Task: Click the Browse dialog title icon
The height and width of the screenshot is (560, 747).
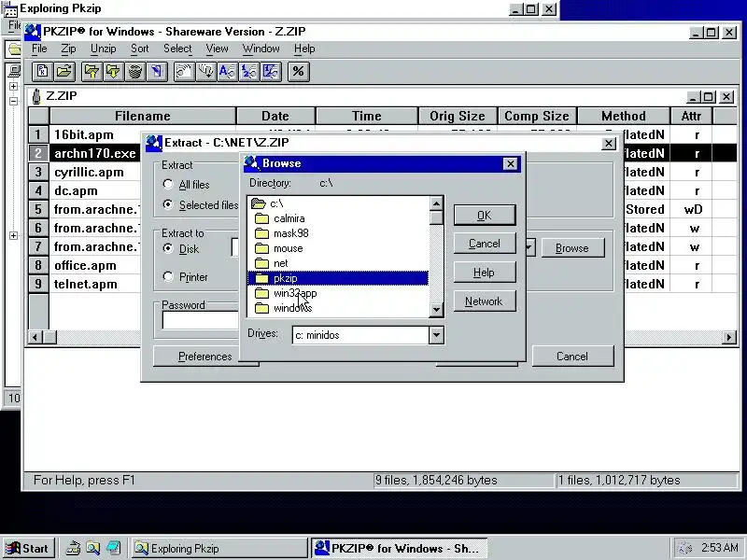Action: click(251, 163)
